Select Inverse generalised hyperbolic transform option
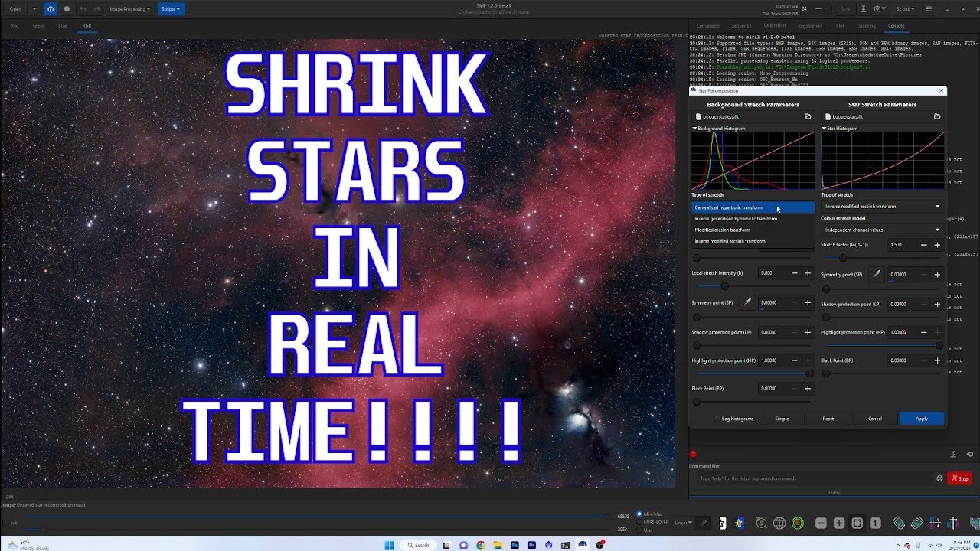The image size is (980, 551). click(x=753, y=219)
